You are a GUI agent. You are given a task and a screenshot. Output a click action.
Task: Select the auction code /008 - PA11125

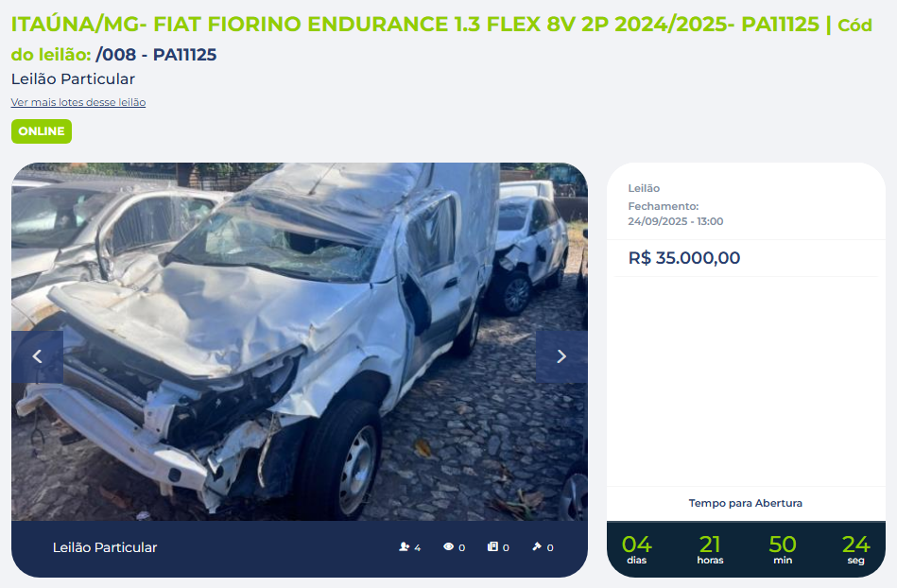click(x=156, y=54)
